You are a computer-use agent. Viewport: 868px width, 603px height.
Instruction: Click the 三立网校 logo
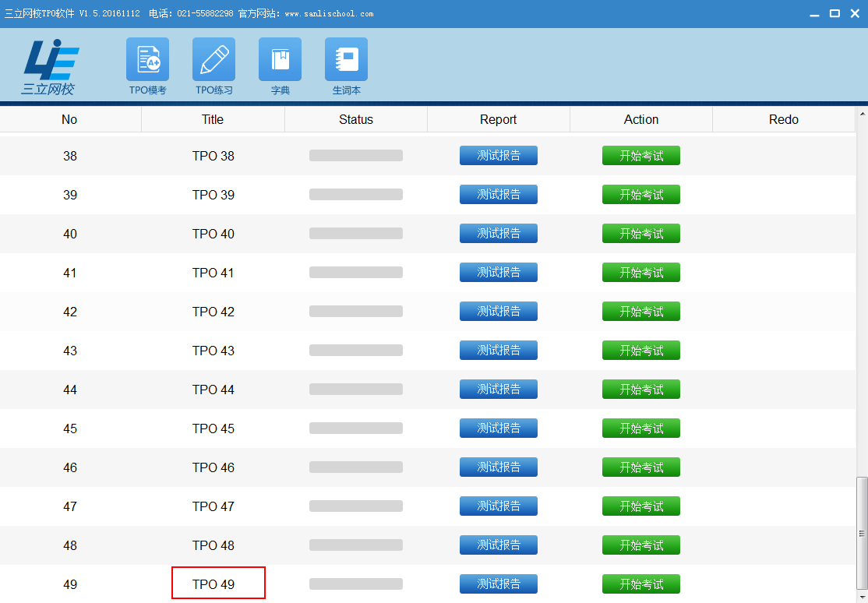(50, 67)
